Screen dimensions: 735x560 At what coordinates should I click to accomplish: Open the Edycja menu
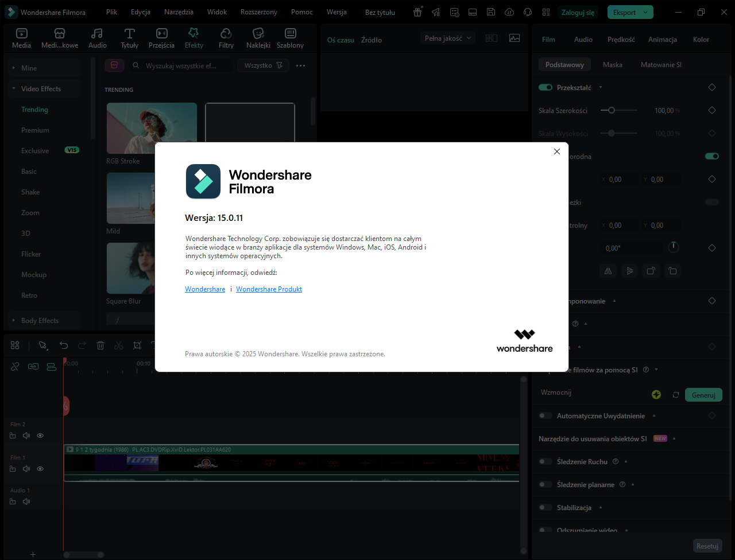coord(141,12)
